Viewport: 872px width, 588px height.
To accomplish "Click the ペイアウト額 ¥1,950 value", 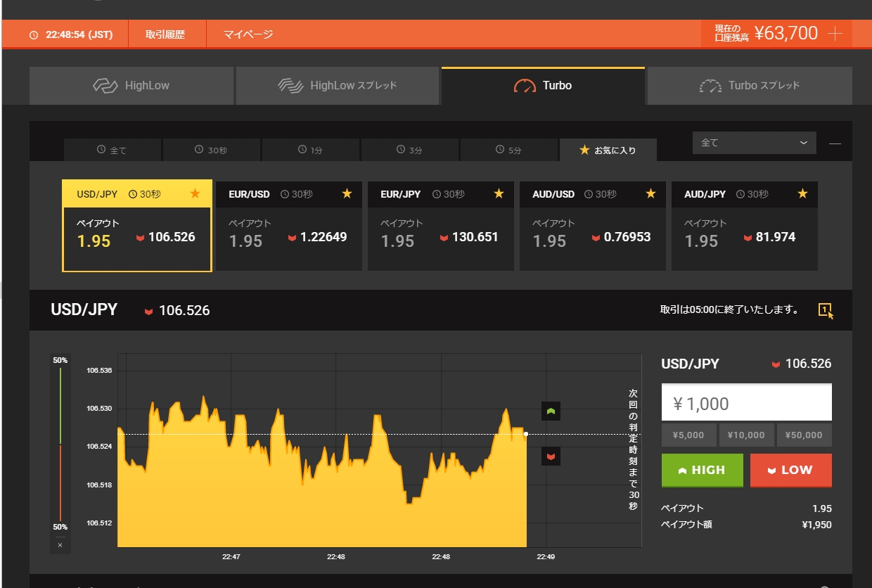I will point(816,525).
